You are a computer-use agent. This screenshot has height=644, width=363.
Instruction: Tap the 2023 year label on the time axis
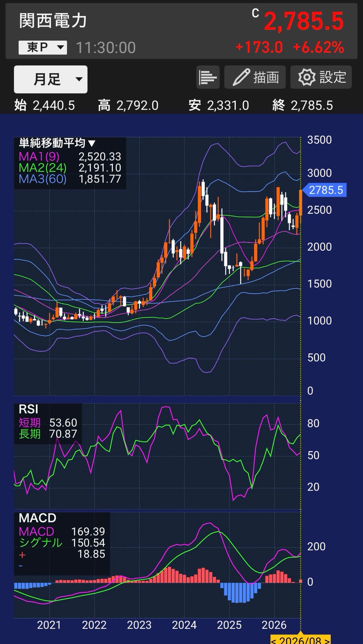click(x=139, y=625)
